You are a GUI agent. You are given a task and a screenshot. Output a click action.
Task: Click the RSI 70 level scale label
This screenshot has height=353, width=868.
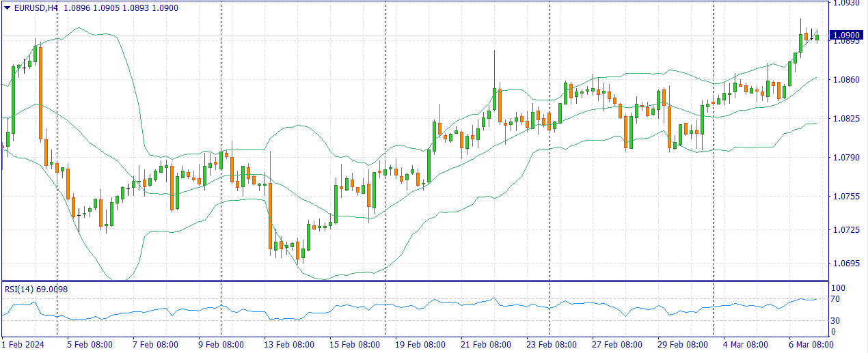pos(835,299)
